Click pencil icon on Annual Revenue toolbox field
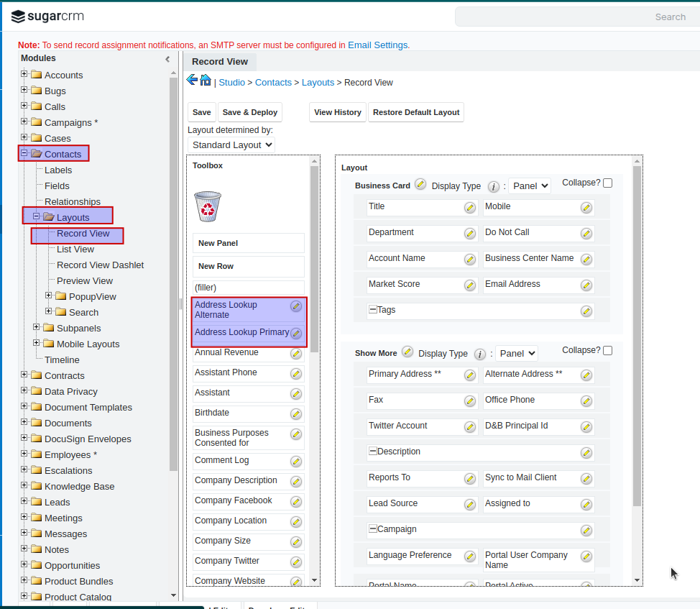This screenshot has width=700, height=609. coord(296,354)
